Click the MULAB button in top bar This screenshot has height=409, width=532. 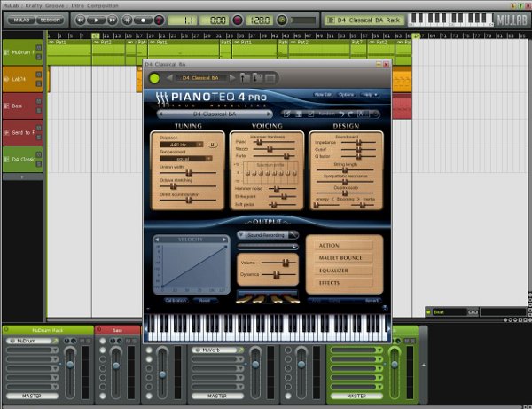click(21, 20)
